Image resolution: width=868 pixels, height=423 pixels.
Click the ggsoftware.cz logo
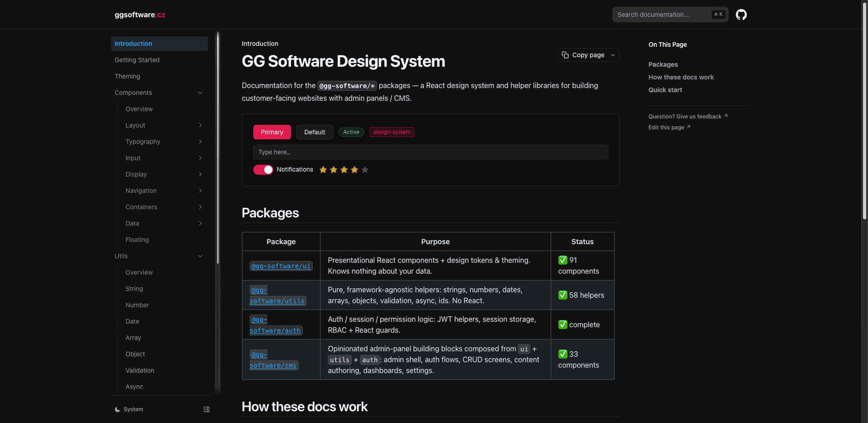pyautogui.click(x=140, y=15)
